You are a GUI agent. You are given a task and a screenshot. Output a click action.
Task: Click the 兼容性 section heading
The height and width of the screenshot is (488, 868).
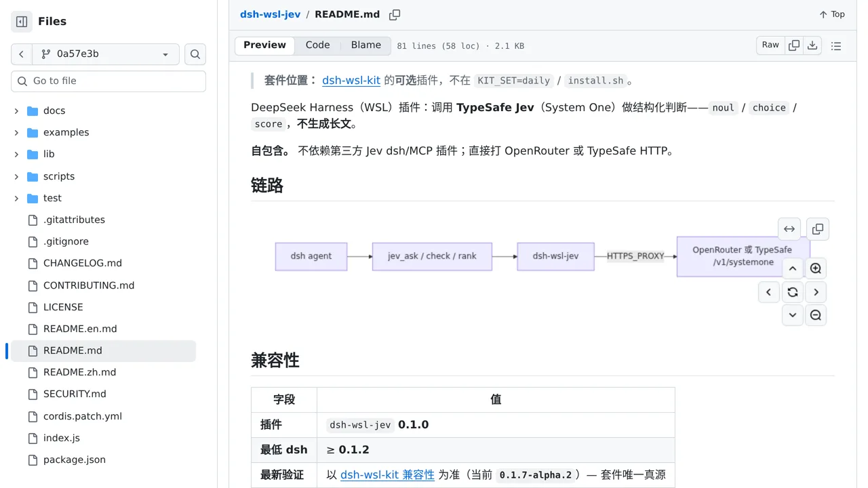click(x=275, y=361)
